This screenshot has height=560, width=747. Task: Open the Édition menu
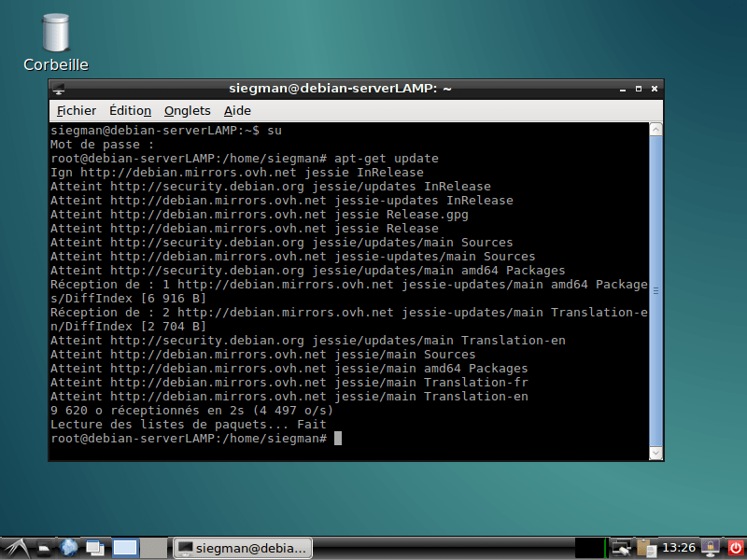[130, 110]
